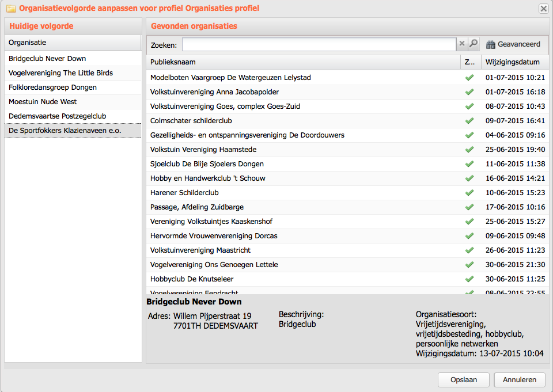Click date 09-07-2015 16:41
The height and width of the screenshot is (392, 553).
515,121
